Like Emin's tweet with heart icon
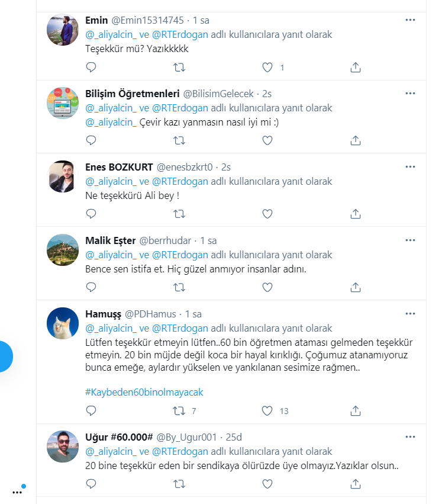The width and height of the screenshot is (442, 504). pyautogui.click(x=267, y=68)
